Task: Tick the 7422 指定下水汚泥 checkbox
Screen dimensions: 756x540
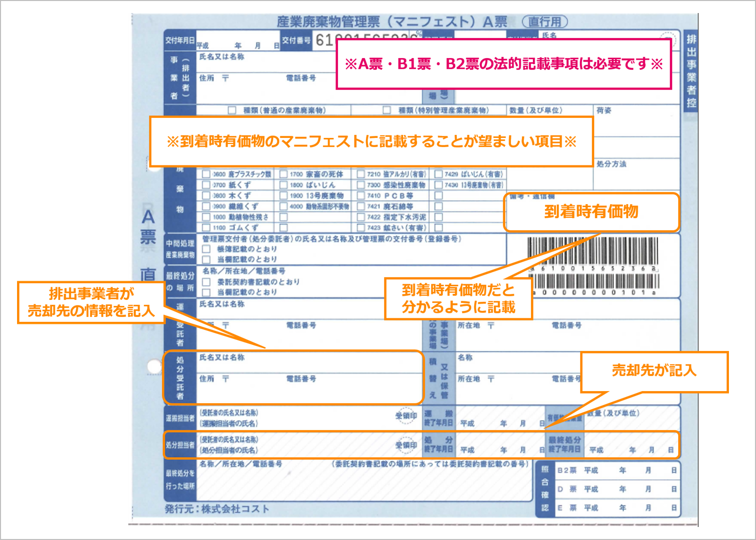Action: click(x=361, y=217)
